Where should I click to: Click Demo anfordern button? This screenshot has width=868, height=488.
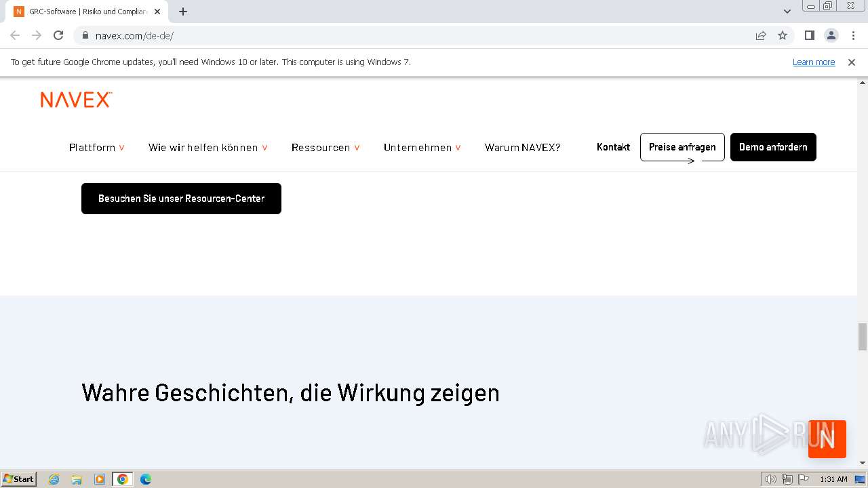pos(773,147)
